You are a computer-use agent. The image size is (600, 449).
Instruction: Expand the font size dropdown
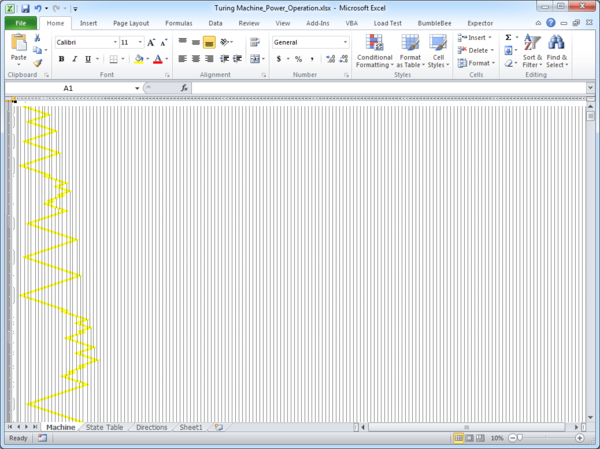coord(139,42)
